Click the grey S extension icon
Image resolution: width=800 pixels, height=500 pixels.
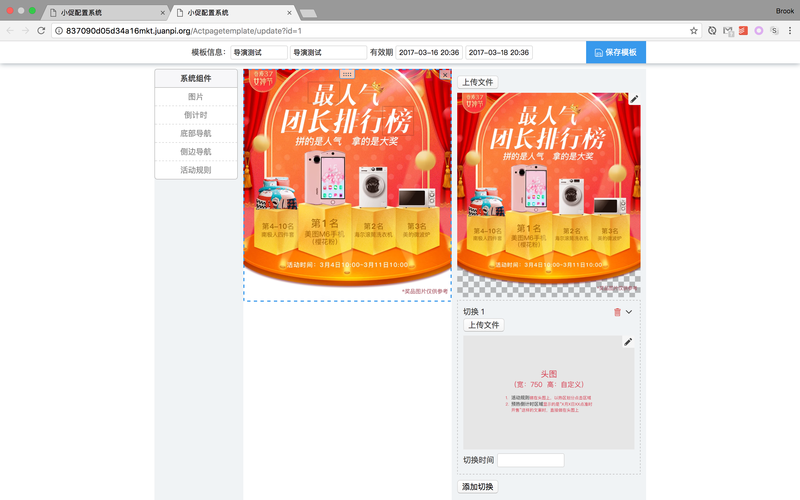coord(774,31)
